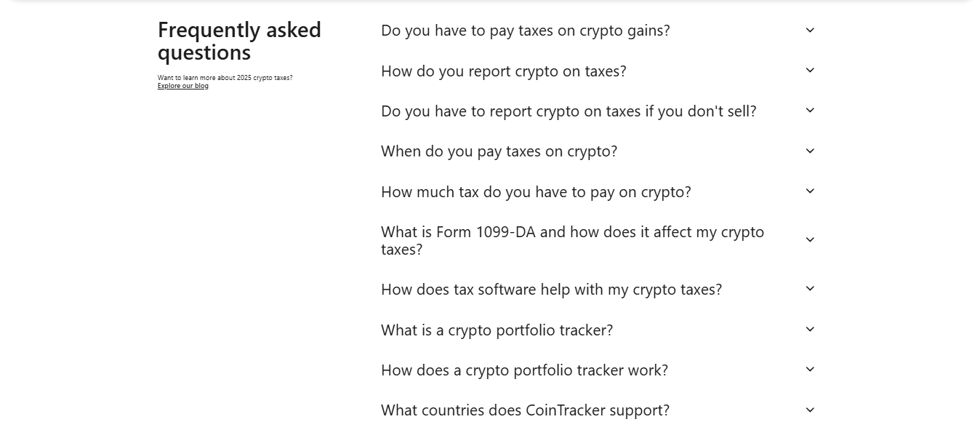Click 'How does tax software help' question
980x422 pixels.
point(551,290)
